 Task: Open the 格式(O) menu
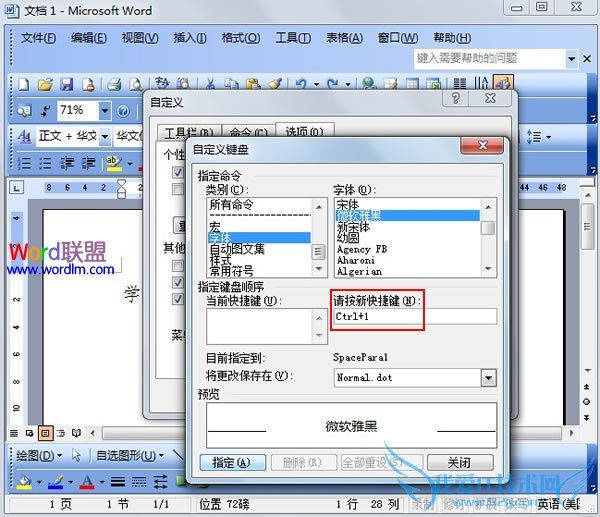pyautogui.click(x=241, y=38)
